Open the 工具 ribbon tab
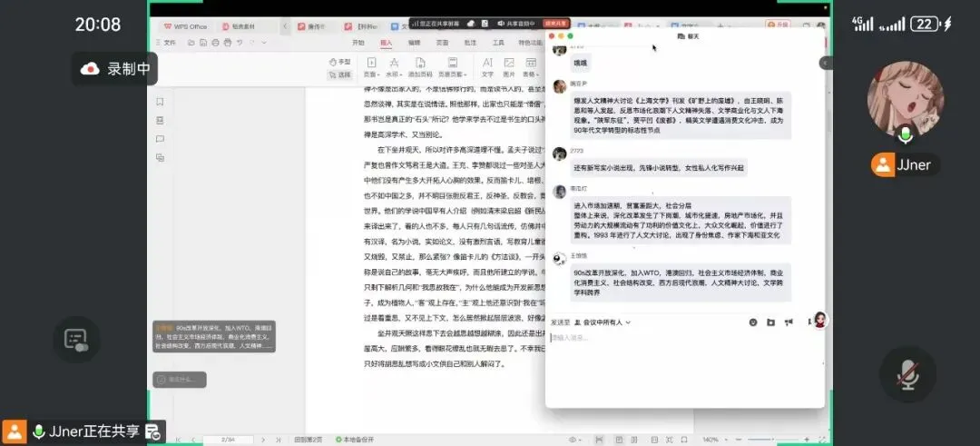Image resolution: width=980 pixels, height=446 pixels. pos(498,43)
